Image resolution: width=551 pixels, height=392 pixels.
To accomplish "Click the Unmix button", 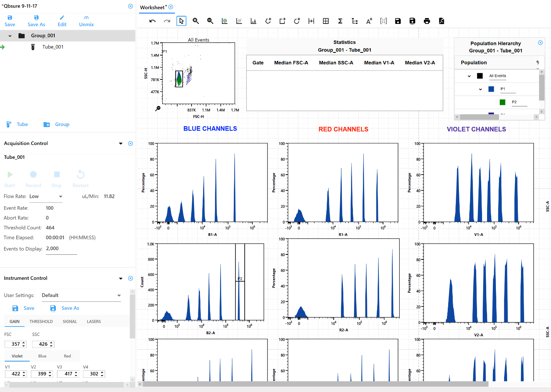I will pos(86,21).
